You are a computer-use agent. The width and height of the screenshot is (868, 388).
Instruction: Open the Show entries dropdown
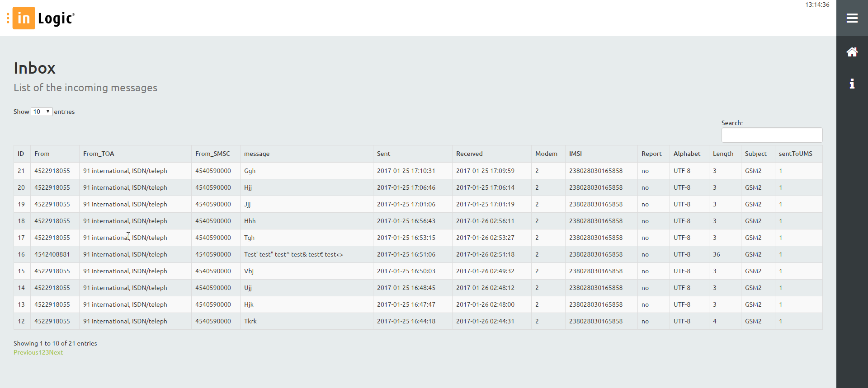pyautogui.click(x=41, y=112)
